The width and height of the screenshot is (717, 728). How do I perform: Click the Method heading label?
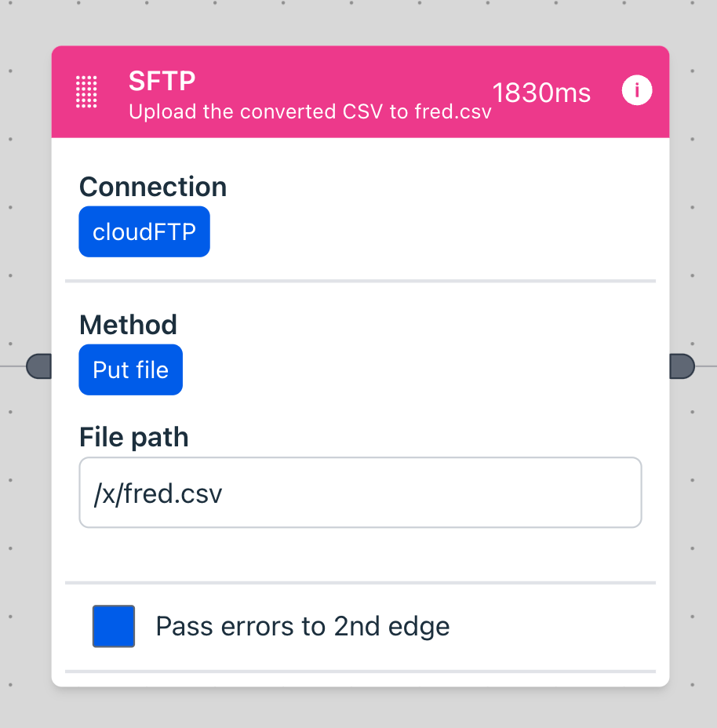[x=128, y=325]
